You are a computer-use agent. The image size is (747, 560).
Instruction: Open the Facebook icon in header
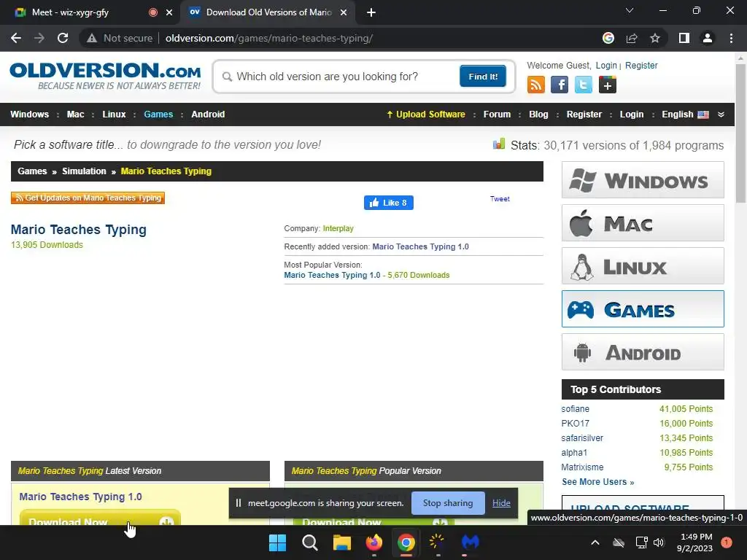(x=560, y=85)
